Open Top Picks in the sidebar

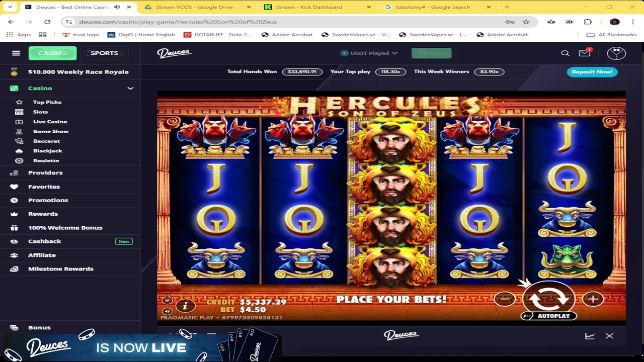47,102
